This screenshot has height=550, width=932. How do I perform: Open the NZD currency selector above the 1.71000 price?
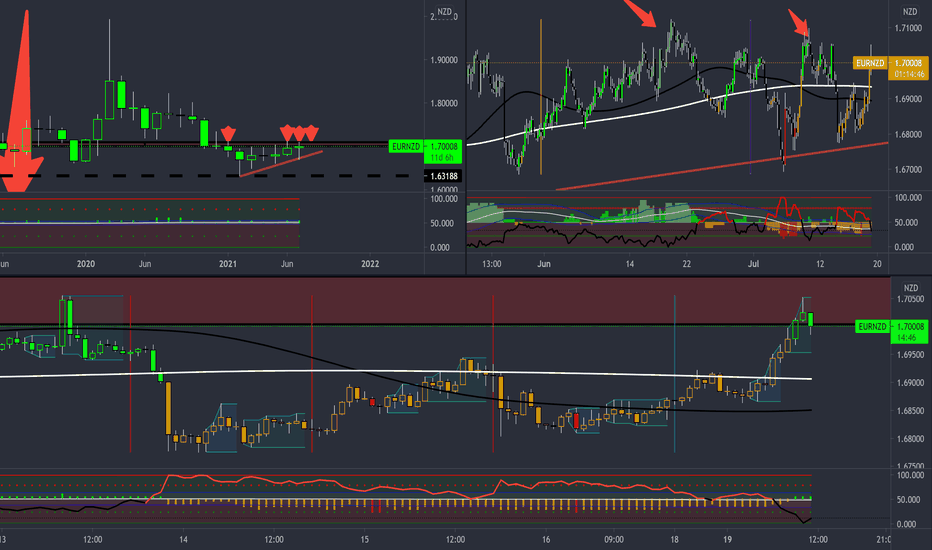click(x=910, y=12)
